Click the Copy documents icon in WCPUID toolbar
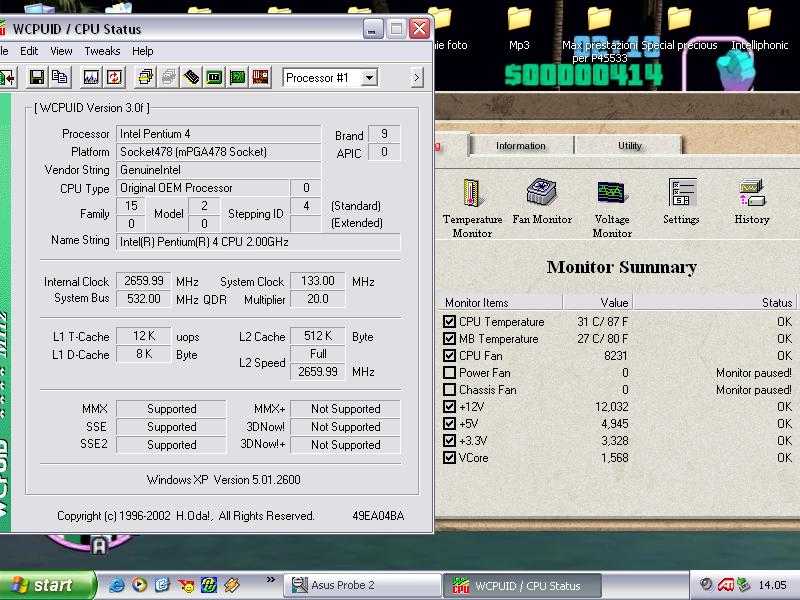800x600 pixels. click(x=60, y=78)
